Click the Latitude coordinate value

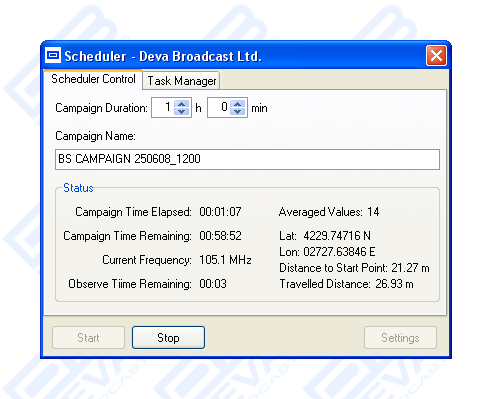[x=337, y=236]
